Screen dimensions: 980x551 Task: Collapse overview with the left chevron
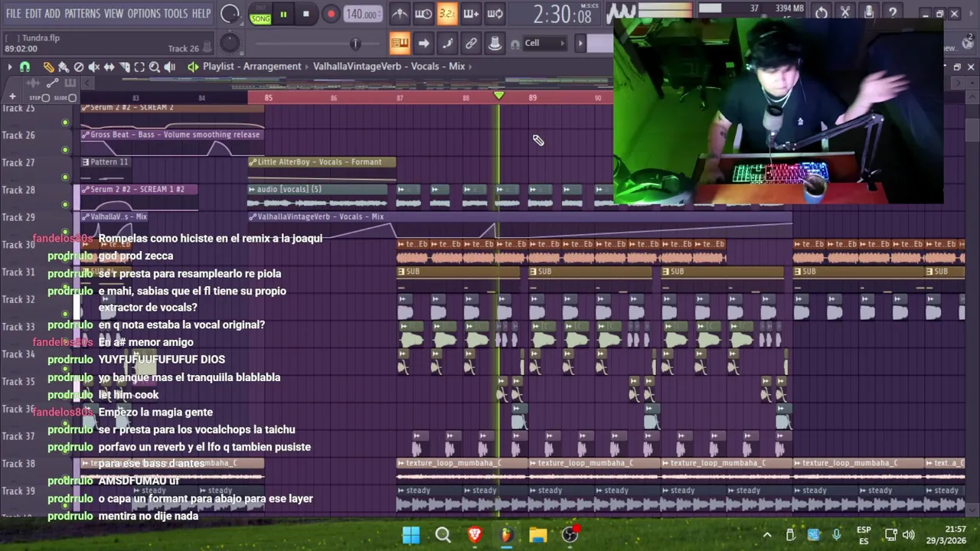click(x=87, y=82)
